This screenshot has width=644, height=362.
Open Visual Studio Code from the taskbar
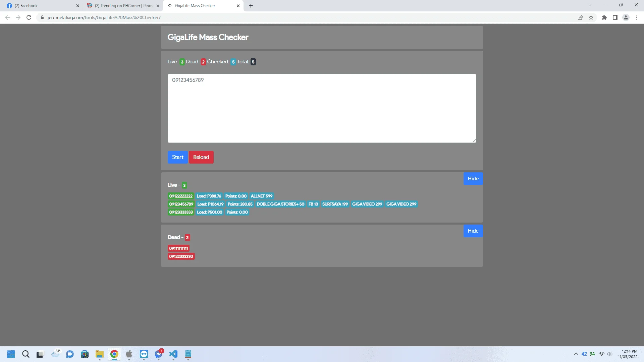(x=173, y=354)
